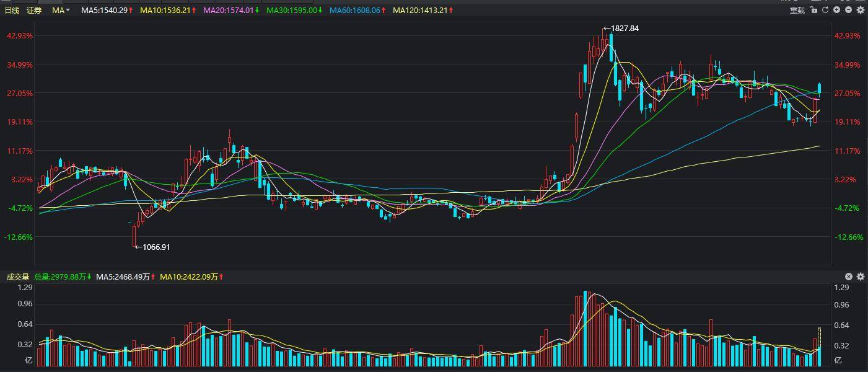868x372 pixels.
Task: Zoom out chart with minus icon
Action: [848, 10]
